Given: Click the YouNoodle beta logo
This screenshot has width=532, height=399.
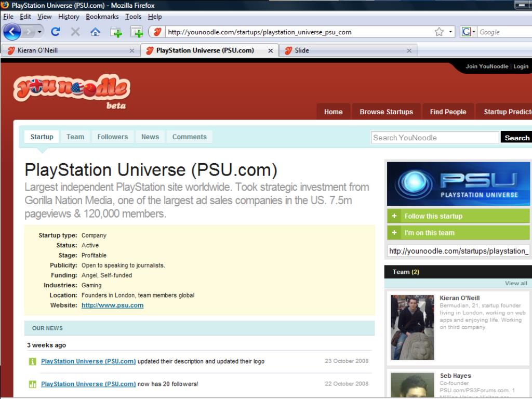Looking at the screenshot, I should [72, 91].
